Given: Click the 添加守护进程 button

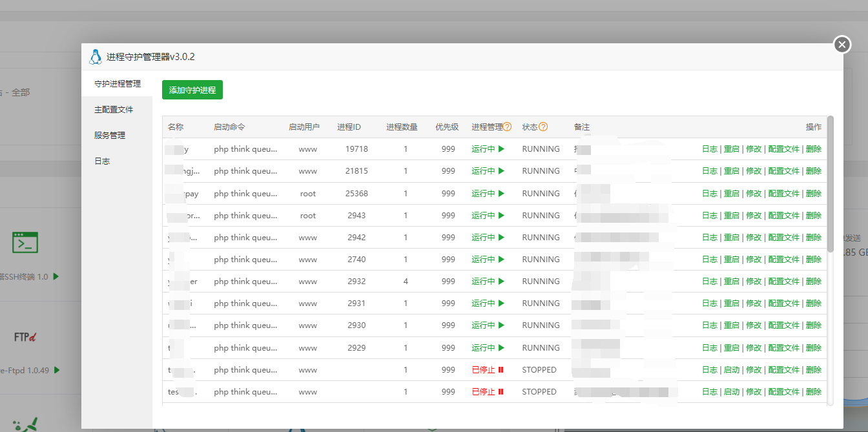Looking at the screenshot, I should 192,90.
